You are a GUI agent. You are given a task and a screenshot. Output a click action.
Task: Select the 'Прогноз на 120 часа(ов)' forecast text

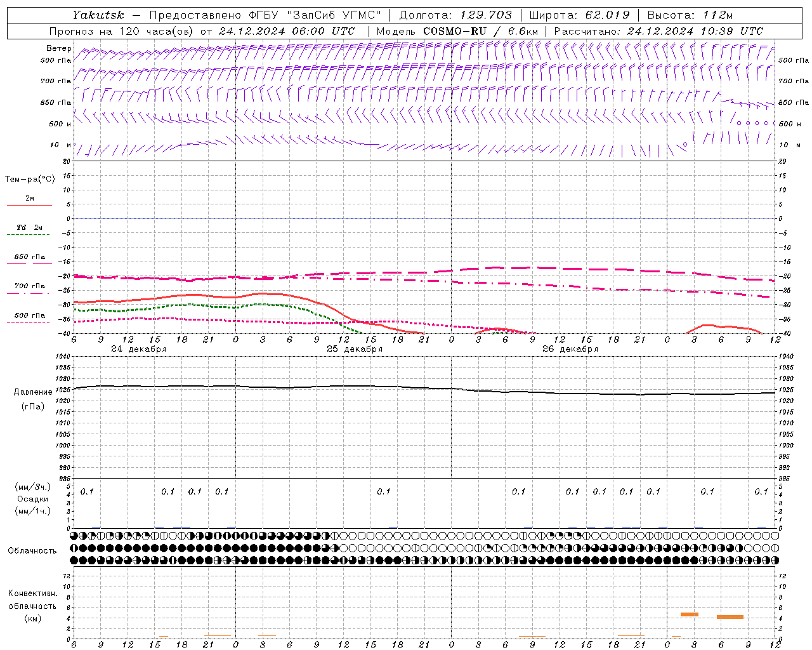click(122, 31)
